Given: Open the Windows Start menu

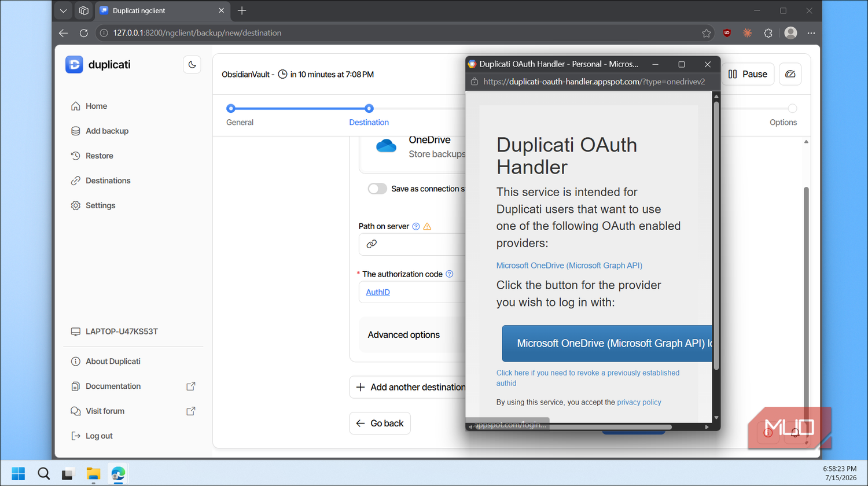Looking at the screenshot, I should [19, 474].
